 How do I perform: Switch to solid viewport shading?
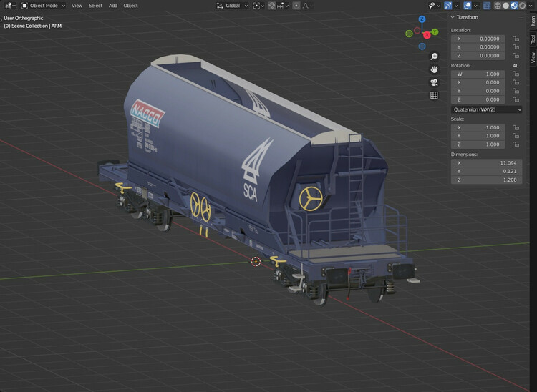pyautogui.click(x=505, y=6)
